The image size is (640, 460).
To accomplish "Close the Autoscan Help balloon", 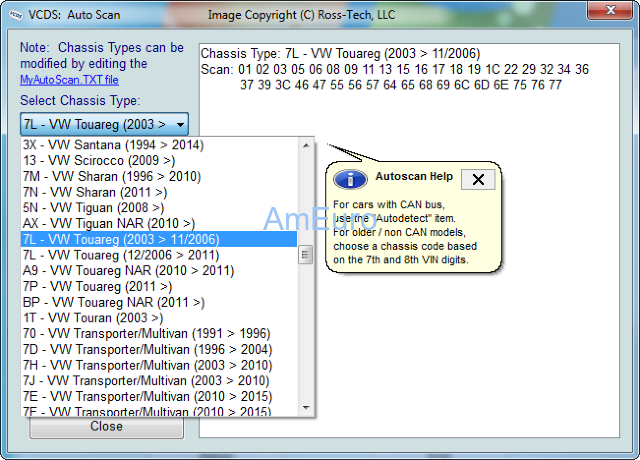I will pos(478,179).
